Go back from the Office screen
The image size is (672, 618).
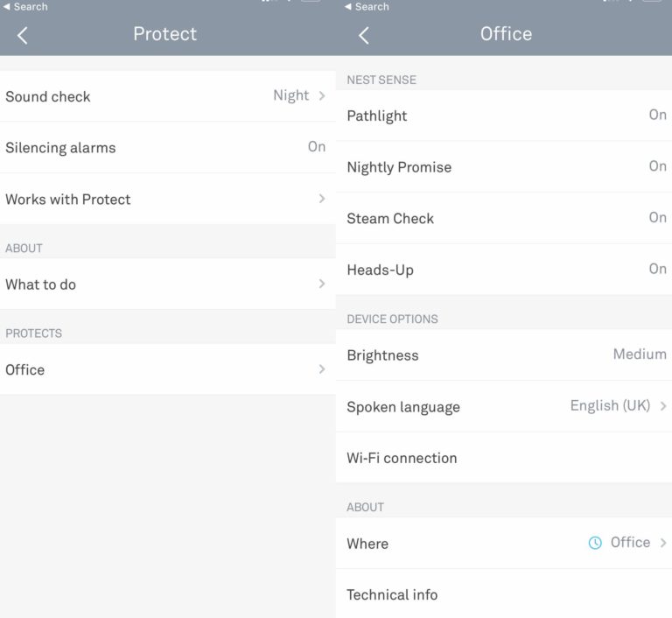point(364,36)
